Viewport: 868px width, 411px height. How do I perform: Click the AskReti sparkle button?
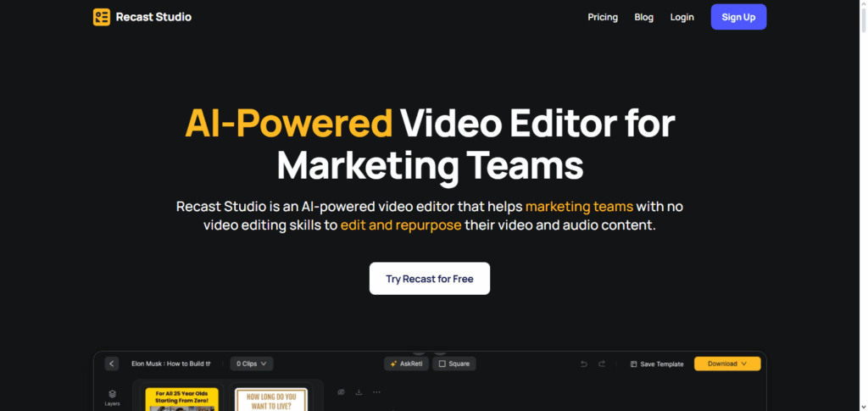coord(406,364)
